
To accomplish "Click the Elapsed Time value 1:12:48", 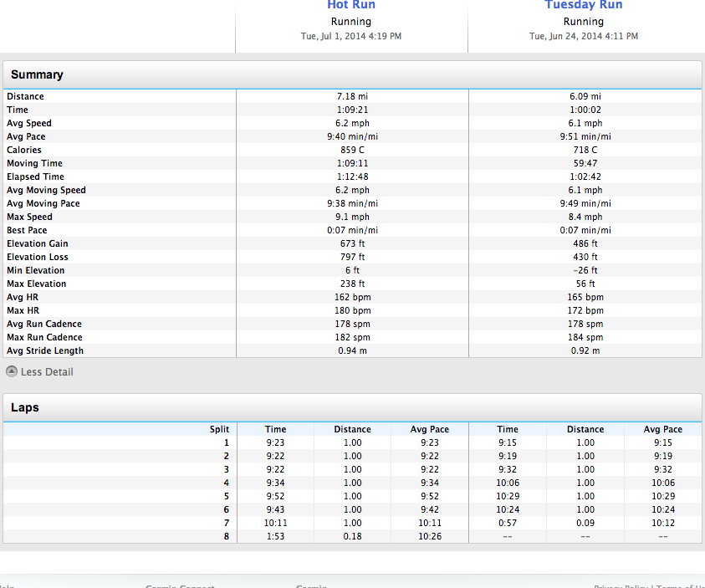I will point(352,176).
